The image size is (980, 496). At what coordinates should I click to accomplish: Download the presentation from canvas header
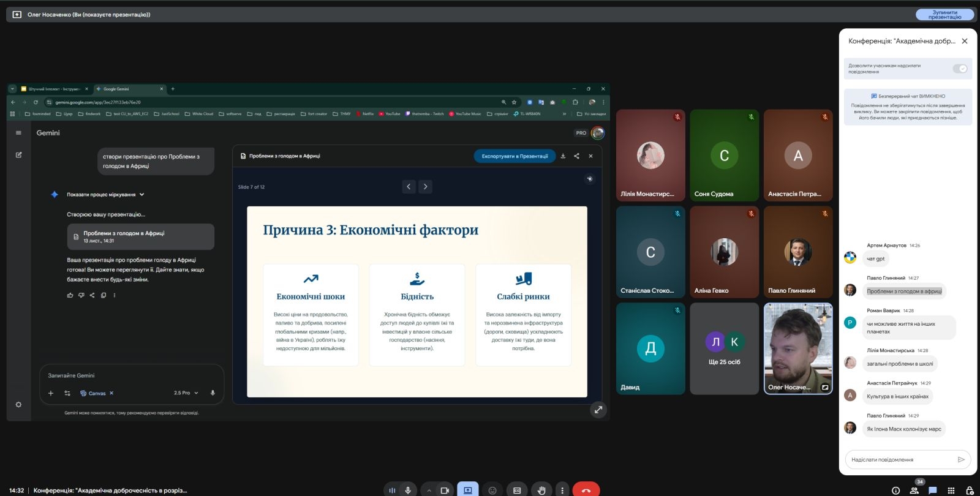(x=563, y=156)
